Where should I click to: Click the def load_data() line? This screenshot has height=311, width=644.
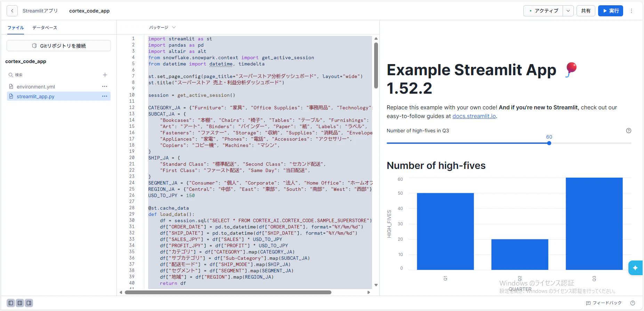click(171, 214)
